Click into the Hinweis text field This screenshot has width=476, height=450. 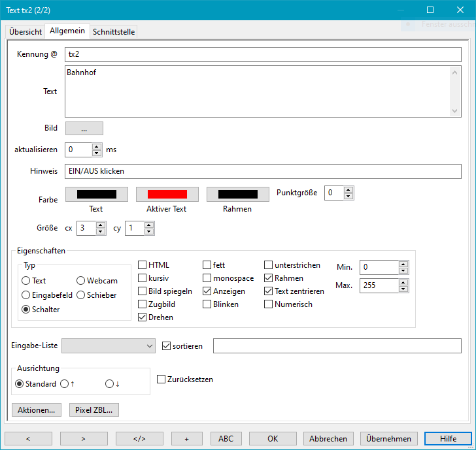(x=262, y=170)
